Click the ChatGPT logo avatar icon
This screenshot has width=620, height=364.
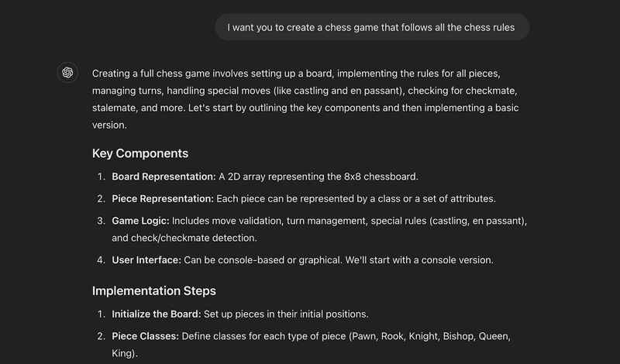67,73
